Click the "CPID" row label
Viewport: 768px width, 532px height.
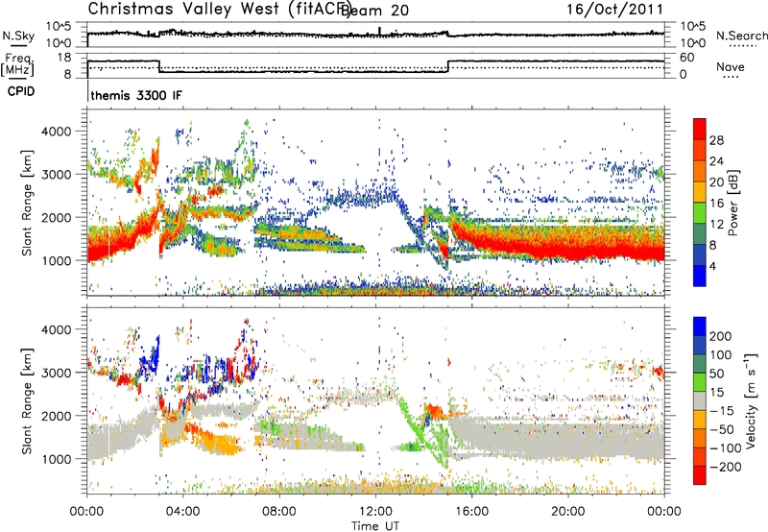click(x=21, y=91)
